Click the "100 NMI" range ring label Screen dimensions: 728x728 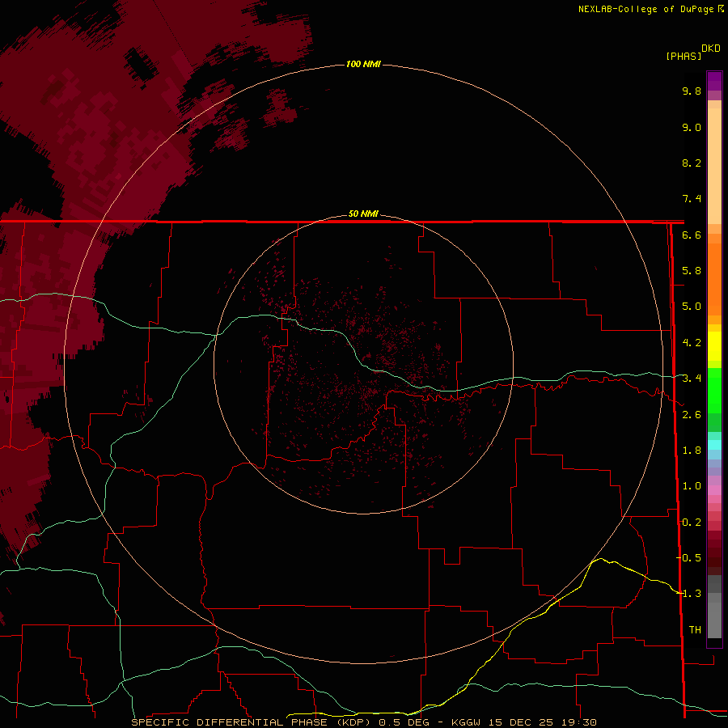pyautogui.click(x=363, y=64)
